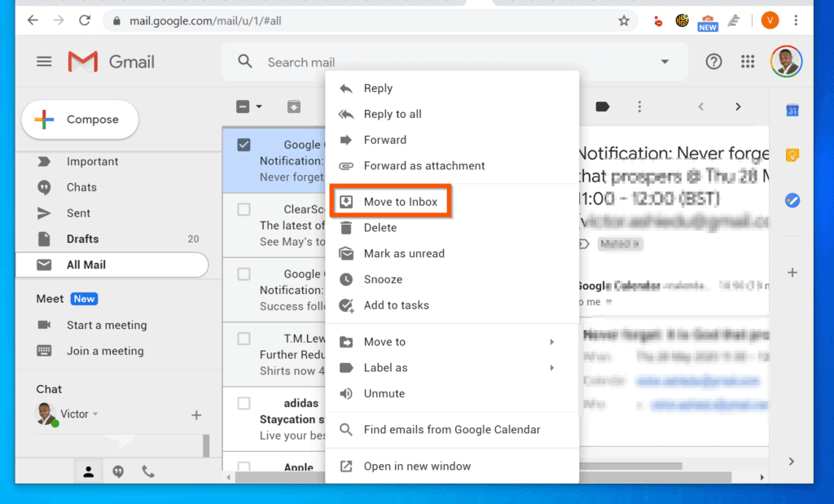Open Google Tasks side panel icon
834x504 pixels.
[792, 200]
